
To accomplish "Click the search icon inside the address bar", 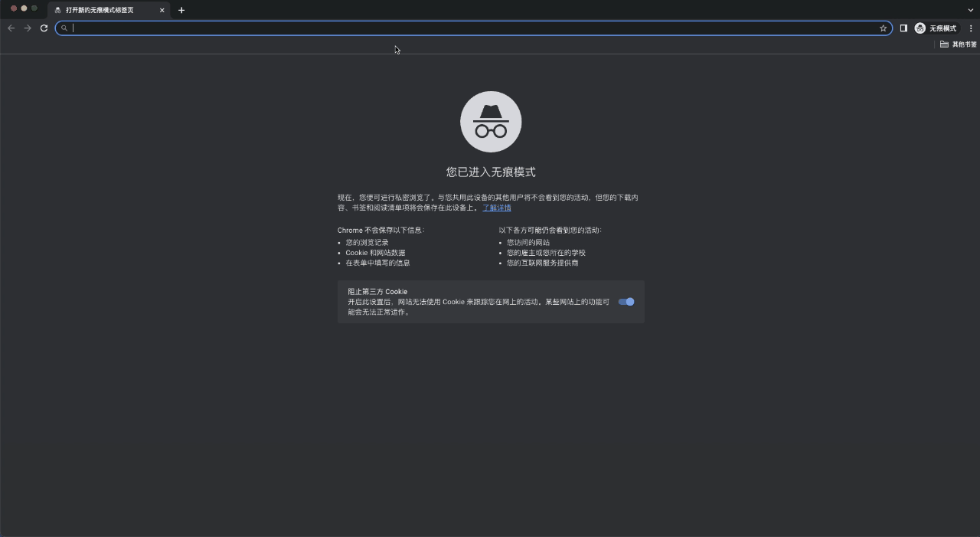I will [64, 28].
